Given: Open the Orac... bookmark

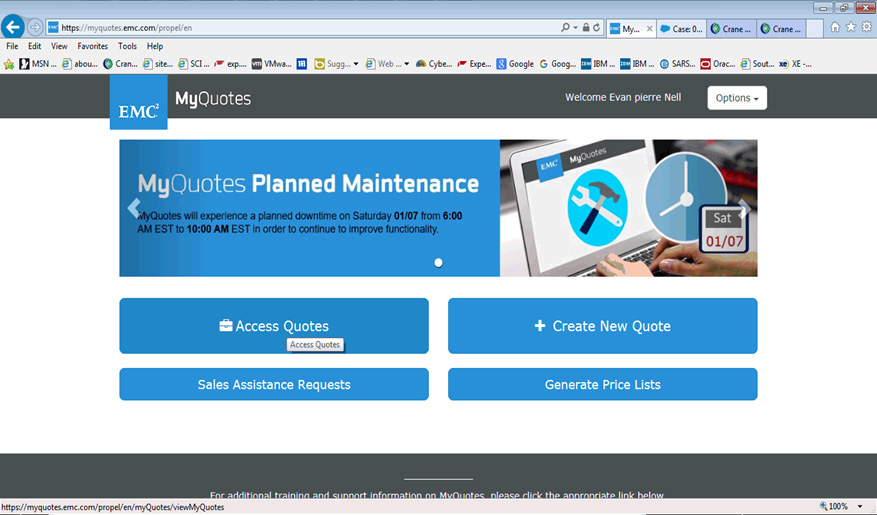Looking at the screenshot, I should [718, 64].
